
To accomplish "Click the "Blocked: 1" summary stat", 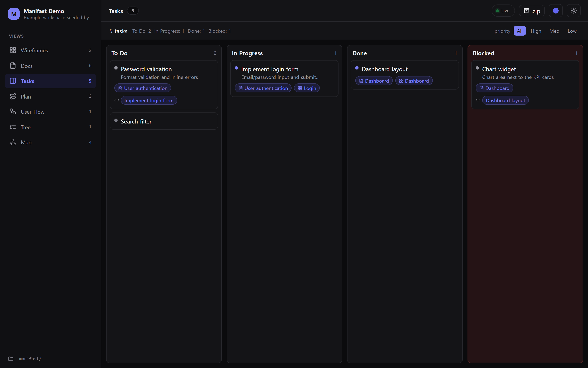I will (x=220, y=31).
